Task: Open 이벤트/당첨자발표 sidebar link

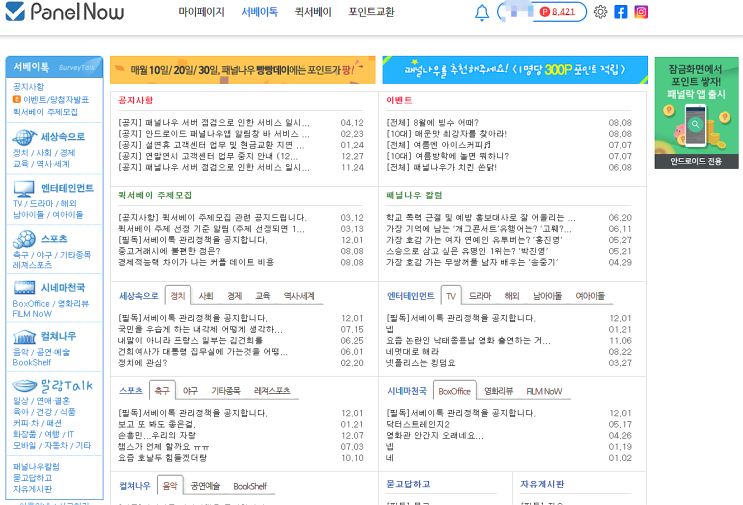Action: click(x=56, y=99)
